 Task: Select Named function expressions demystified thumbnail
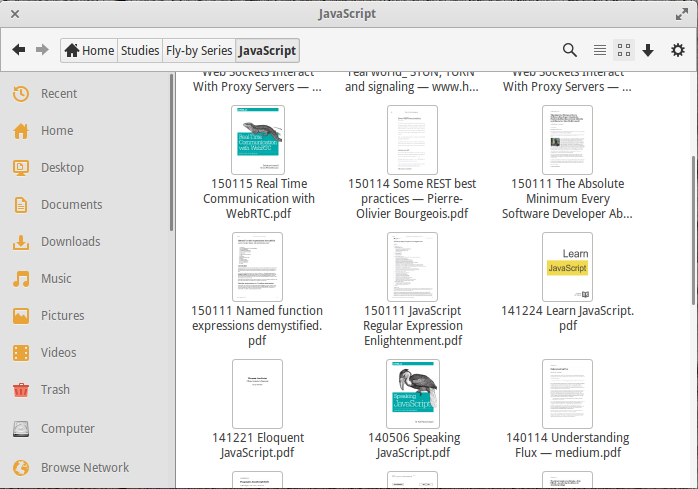point(258,267)
